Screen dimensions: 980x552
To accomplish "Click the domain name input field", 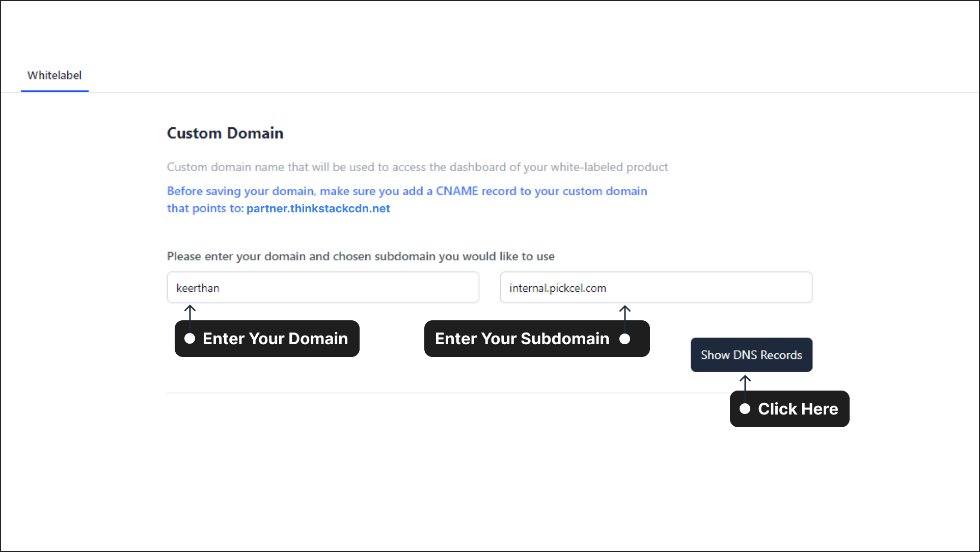I will (x=323, y=287).
